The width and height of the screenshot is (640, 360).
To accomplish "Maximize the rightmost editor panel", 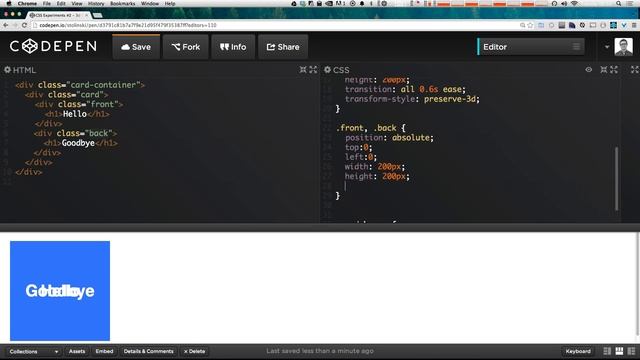I will tap(635, 69).
